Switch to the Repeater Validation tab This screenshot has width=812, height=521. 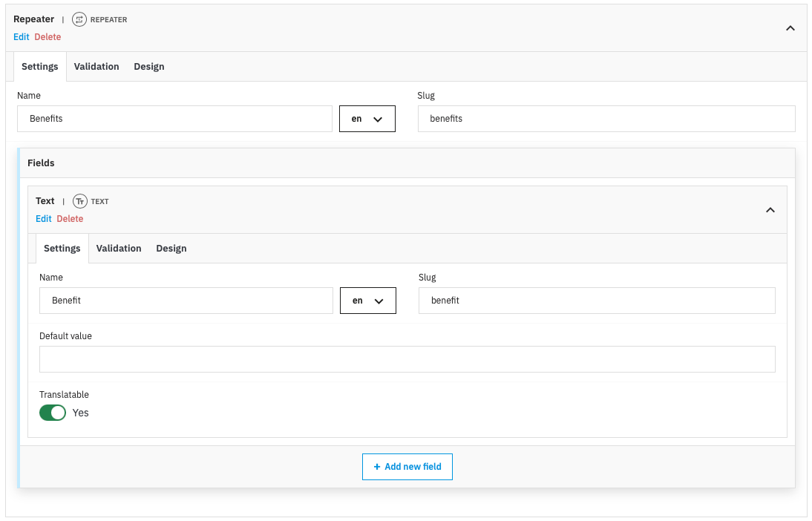click(x=96, y=67)
